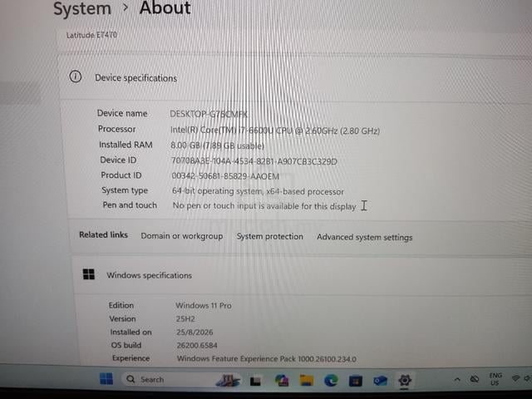Launch the Copilot app from taskbar
This screenshot has height=399, width=532.
tap(282, 381)
